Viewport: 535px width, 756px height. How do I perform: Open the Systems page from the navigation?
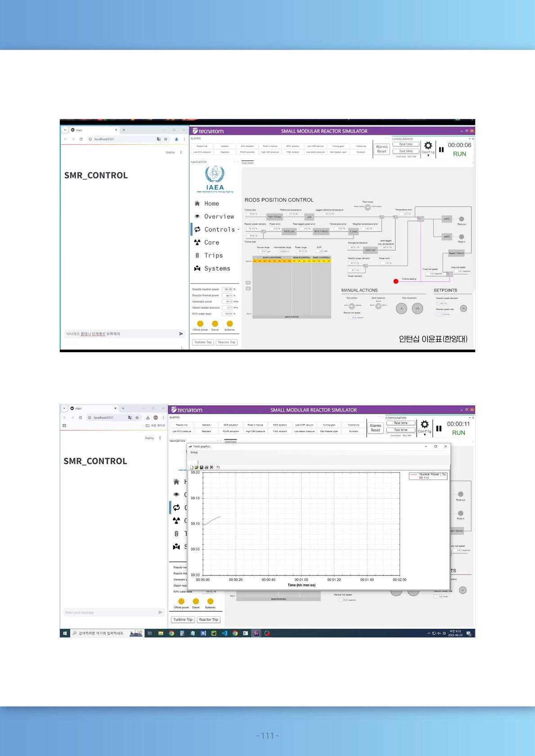[217, 269]
